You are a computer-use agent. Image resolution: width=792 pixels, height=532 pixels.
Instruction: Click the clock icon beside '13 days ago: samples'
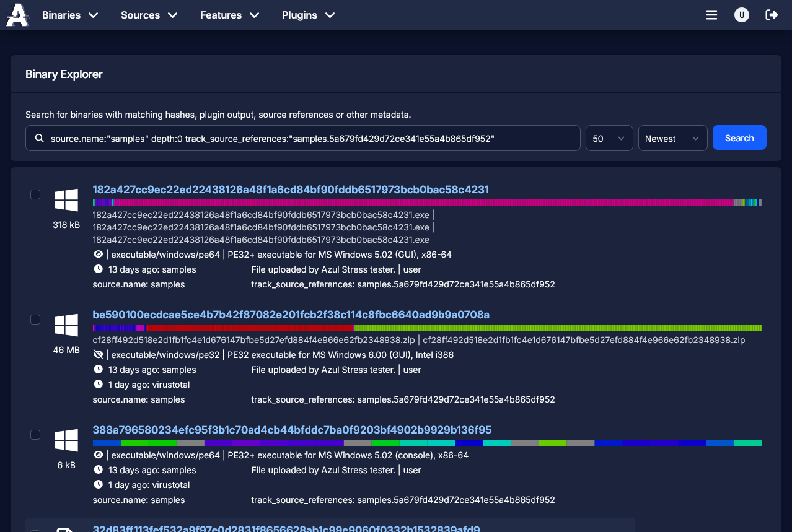coord(97,269)
